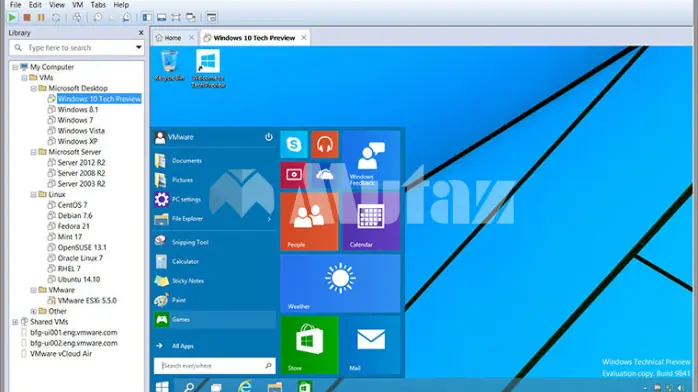Open the library search dropdown arrow
The height and width of the screenshot is (392, 698).
pos(138,47)
